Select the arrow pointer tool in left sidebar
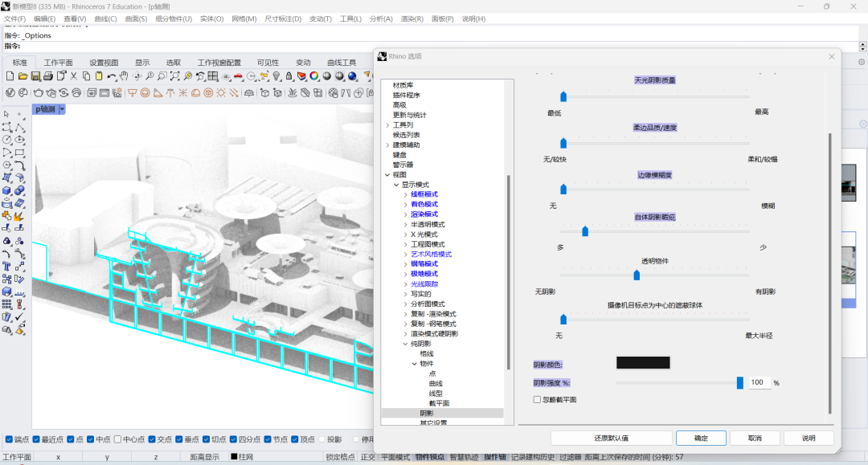This screenshot has height=465, width=868. pos(6,113)
